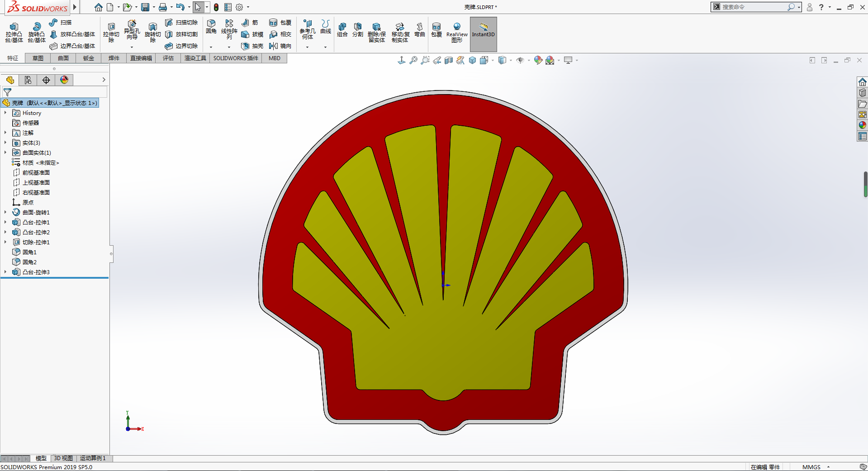Open the 评估 evaluate tab

[168, 58]
